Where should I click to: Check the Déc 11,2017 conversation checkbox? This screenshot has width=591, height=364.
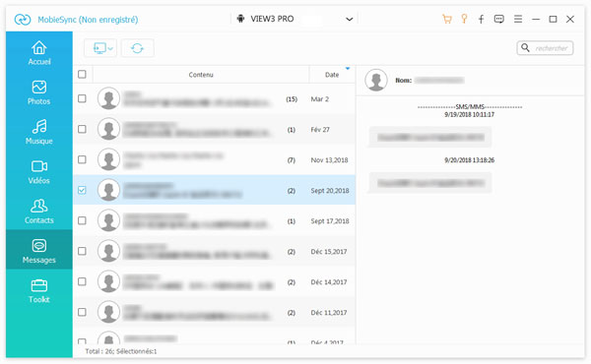tap(82, 312)
